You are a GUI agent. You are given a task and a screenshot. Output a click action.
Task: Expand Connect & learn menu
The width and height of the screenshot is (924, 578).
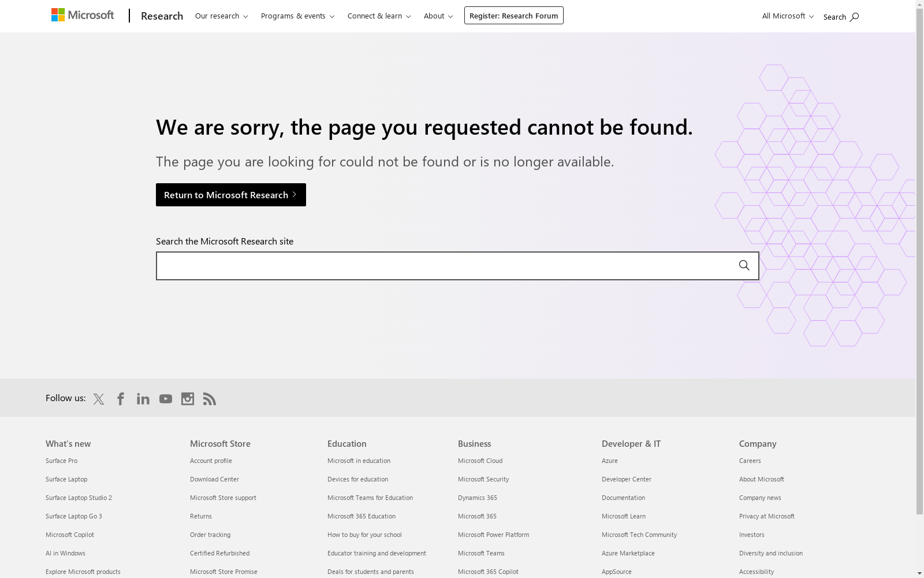coord(379,16)
